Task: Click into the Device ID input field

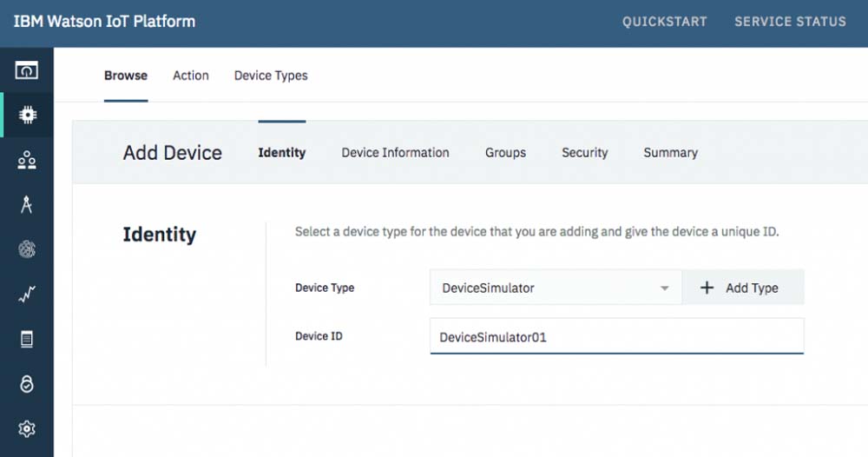Action: pos(616,337)
